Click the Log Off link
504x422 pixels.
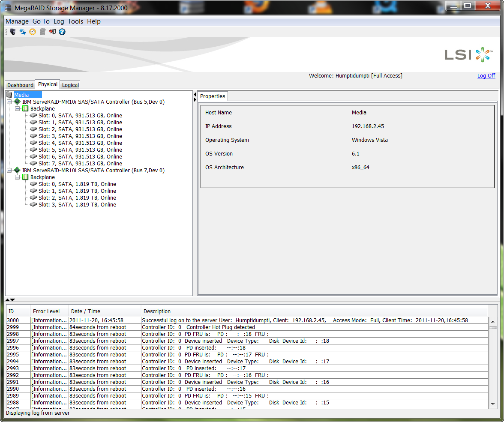(486, 75)
